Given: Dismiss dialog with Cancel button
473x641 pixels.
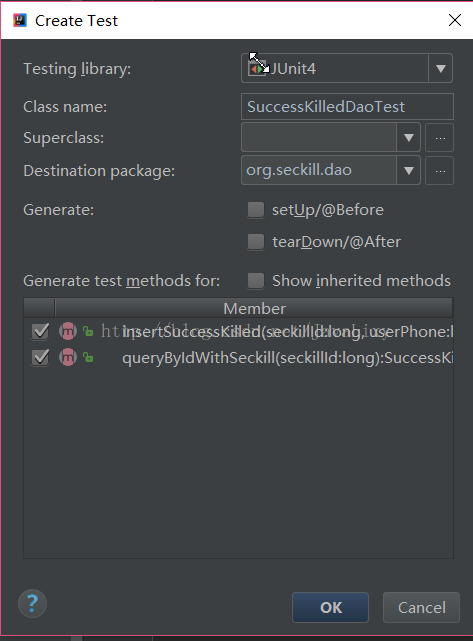Looking at the screenshot, I should pos(421,607).
